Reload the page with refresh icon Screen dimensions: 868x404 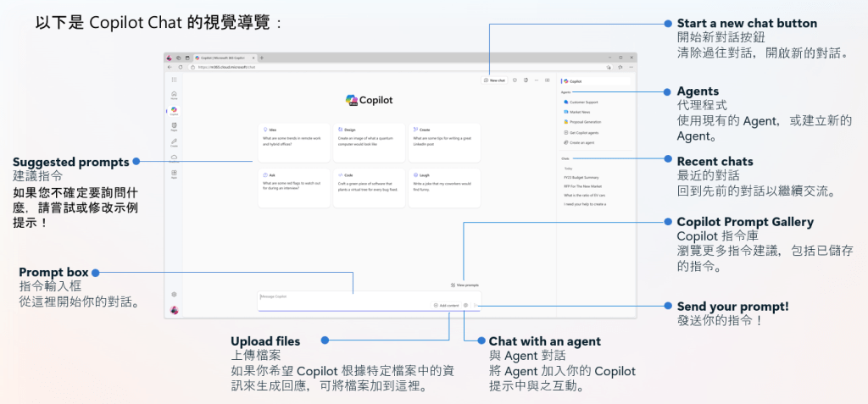(181, 67)
